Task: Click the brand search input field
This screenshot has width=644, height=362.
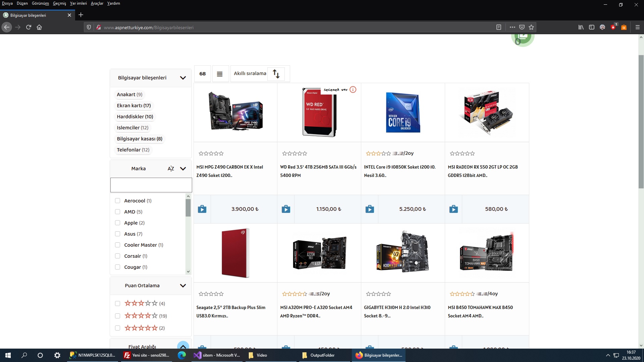Action: (x=151, y=185)
